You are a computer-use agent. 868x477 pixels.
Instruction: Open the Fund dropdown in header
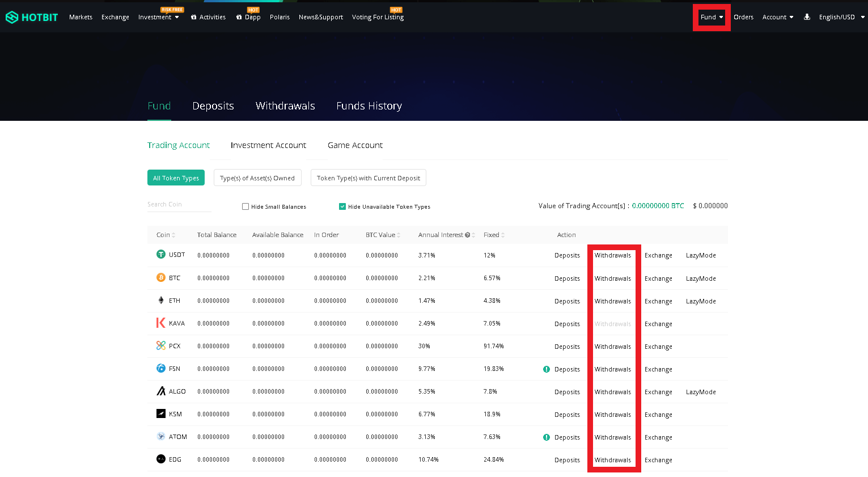[712, 17]
